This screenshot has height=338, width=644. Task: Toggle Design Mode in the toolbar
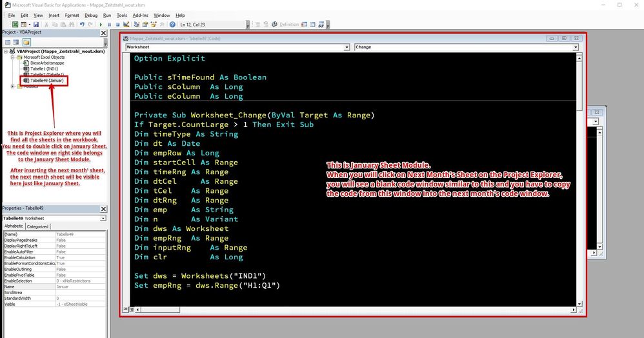(126, 25)
